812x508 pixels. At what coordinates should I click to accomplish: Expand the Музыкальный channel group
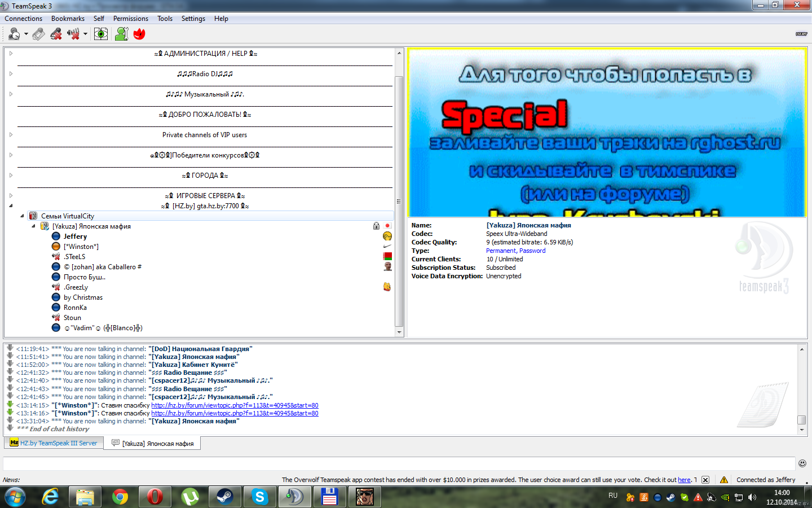tap(11, 94)
